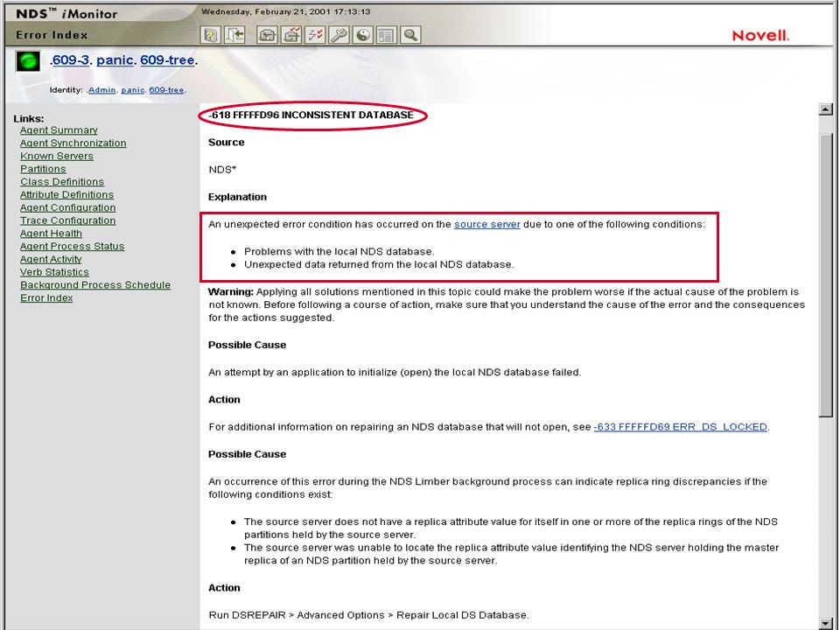This screenshot has height=630, width=840.
Task: Click the Refresh arrows toolbar icon
Action: [267, 35]
